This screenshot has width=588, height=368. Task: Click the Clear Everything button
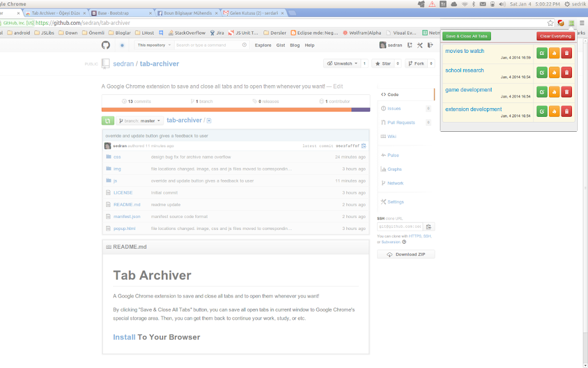[x=555, y=36]
